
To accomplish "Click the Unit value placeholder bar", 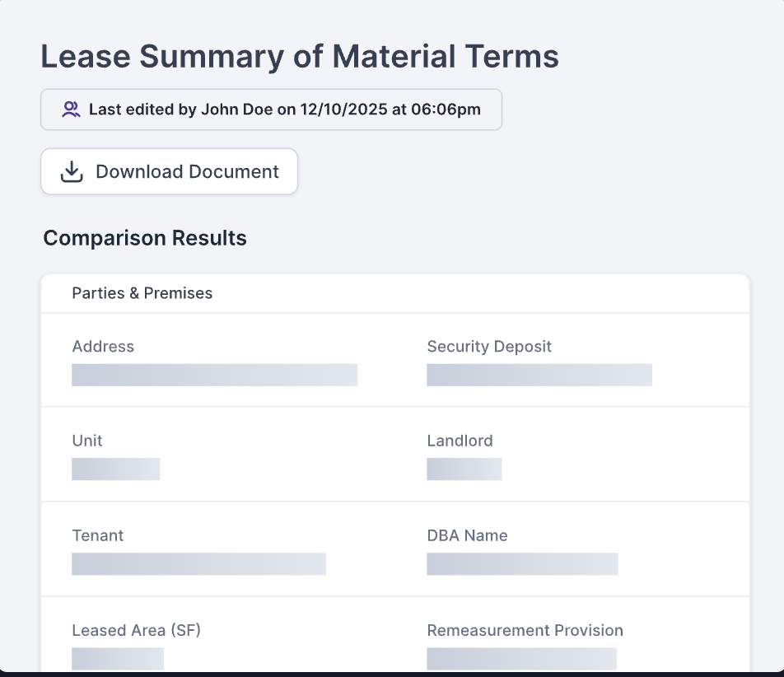I will tap(115, 469).
